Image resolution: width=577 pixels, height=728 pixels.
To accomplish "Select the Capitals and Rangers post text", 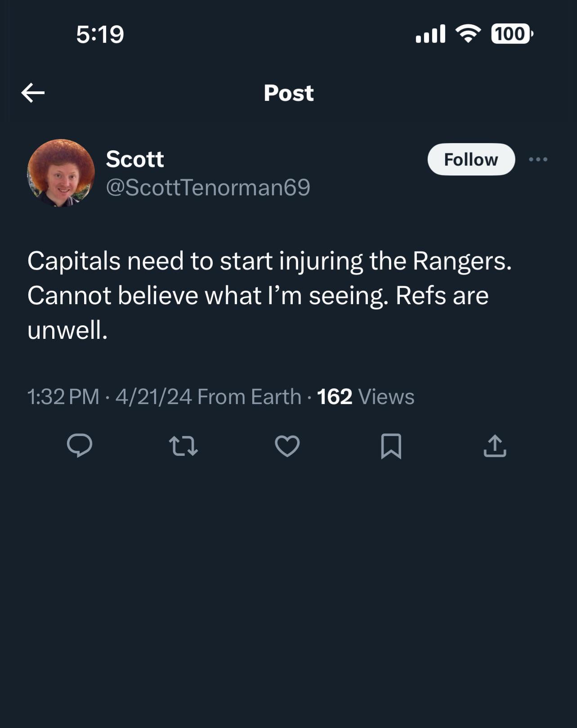I will point(269,295).
